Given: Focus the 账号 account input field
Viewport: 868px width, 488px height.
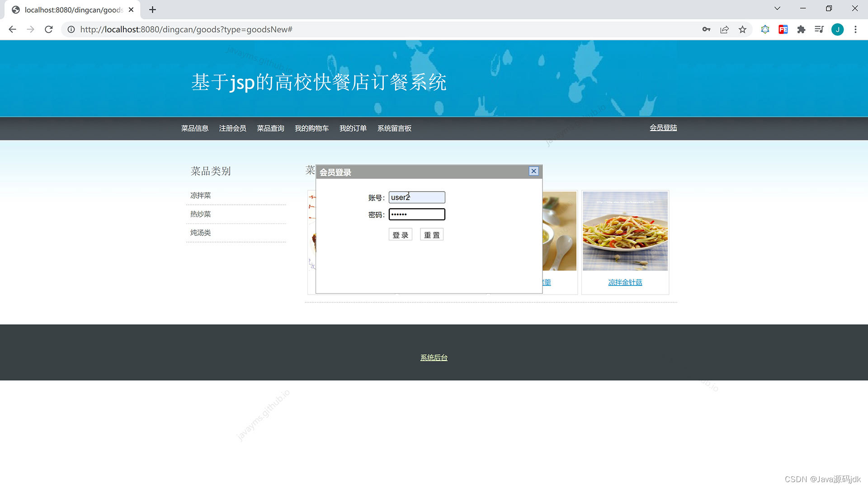Looking at the screenshot, I should [416, 197].
